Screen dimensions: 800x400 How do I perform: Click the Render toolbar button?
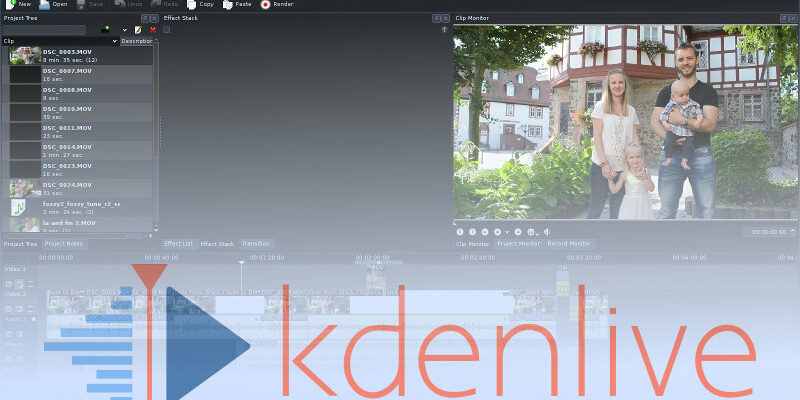(277, 4)
